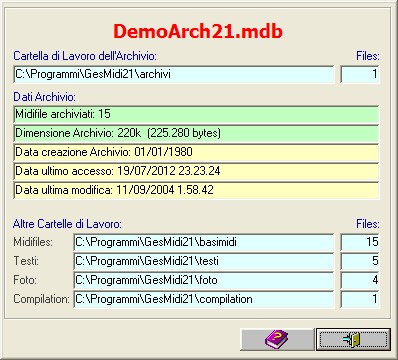Screen dimensions: 398x360
Task: Click the Midifiles folder path field
Action: (x=203, y=242)
